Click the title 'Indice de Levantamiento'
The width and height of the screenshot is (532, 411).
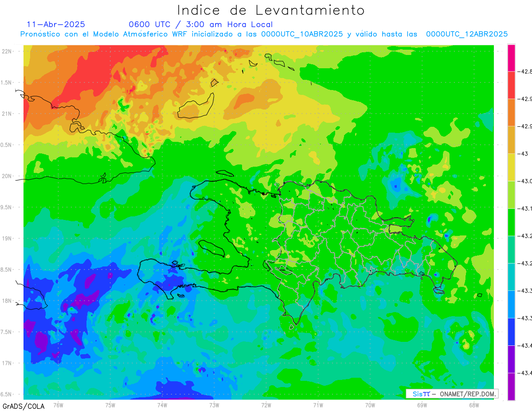click(x=271, y=10)
